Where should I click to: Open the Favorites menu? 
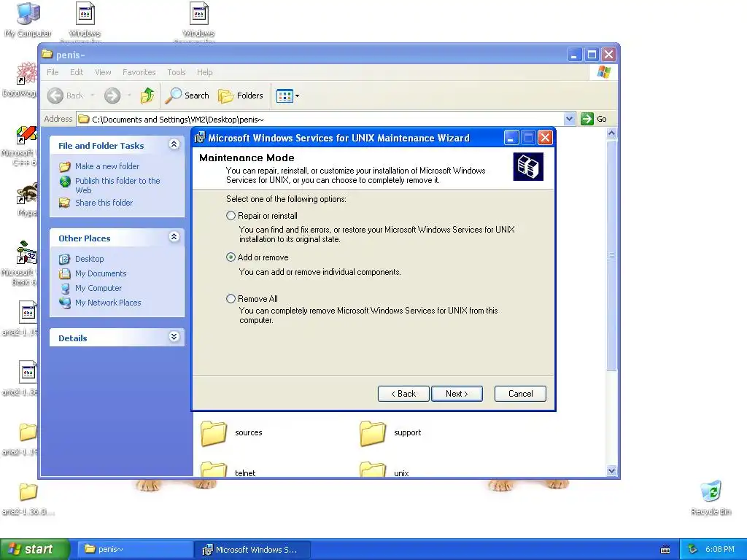pyautogui.click(x=139, y=72)
